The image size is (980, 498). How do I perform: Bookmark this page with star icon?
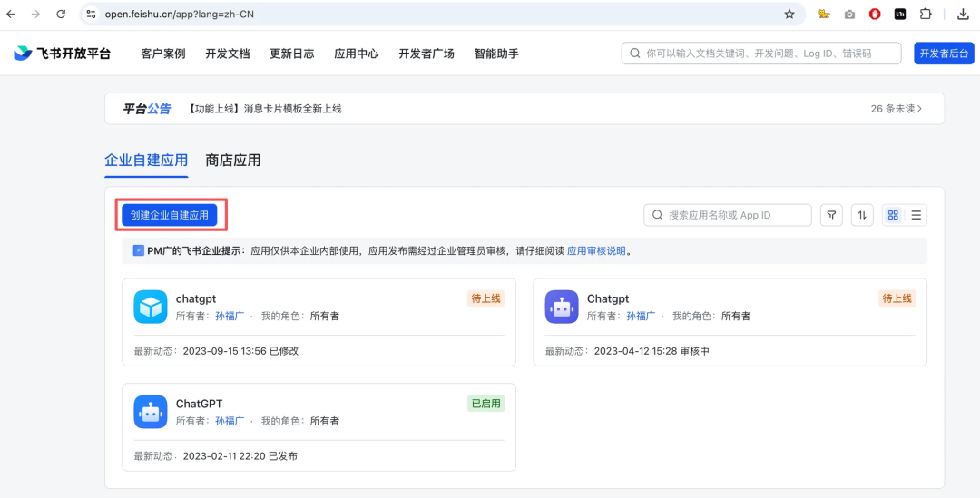point(789,15)
